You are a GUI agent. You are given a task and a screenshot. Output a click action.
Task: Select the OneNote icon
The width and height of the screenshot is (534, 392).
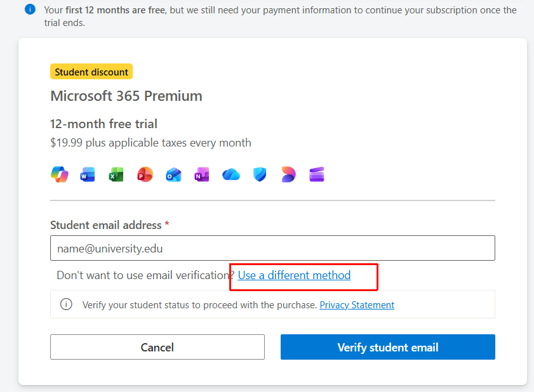pos(202,174)
